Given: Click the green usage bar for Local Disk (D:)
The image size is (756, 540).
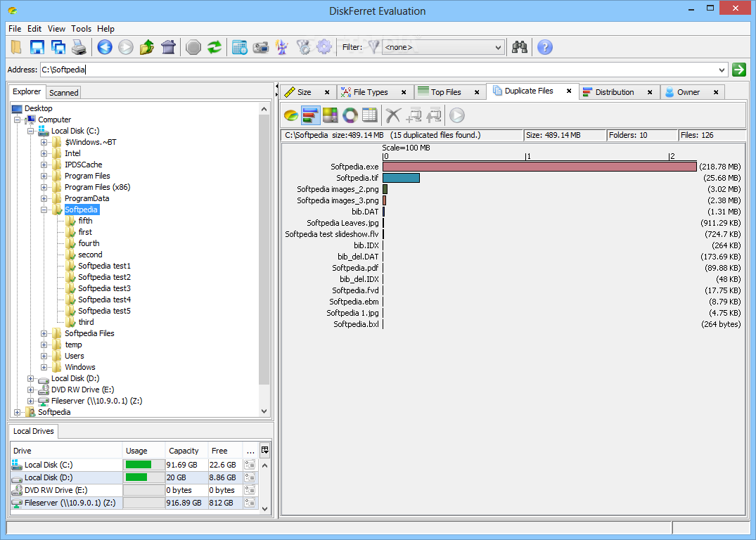Looking at the screenshot, I should (136, 477).
